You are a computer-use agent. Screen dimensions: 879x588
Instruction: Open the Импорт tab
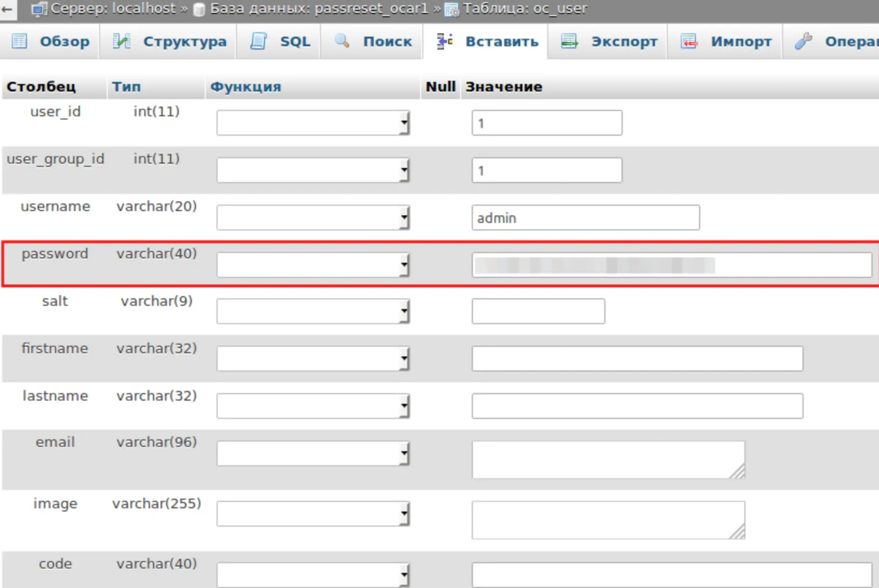coord(725,41)
